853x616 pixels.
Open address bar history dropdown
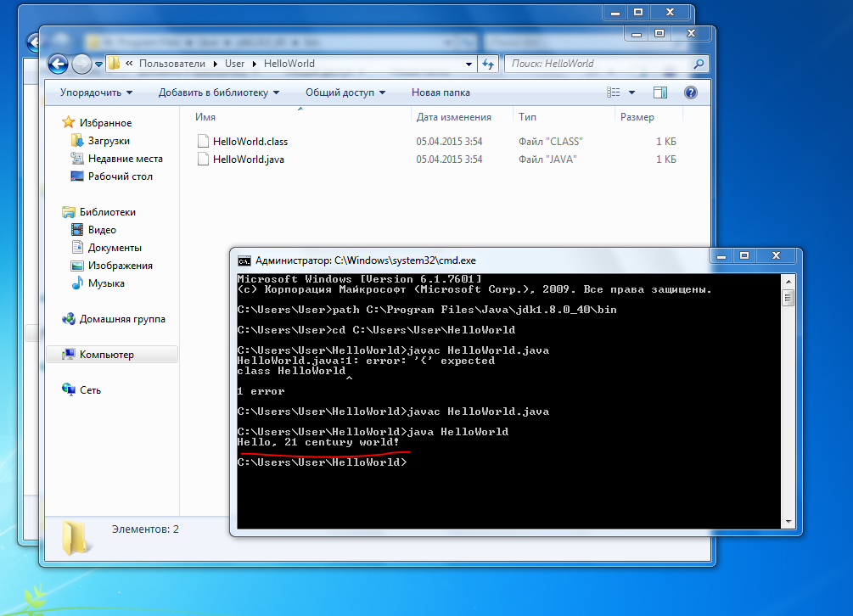pyautogui.click(x=469, y=64)
